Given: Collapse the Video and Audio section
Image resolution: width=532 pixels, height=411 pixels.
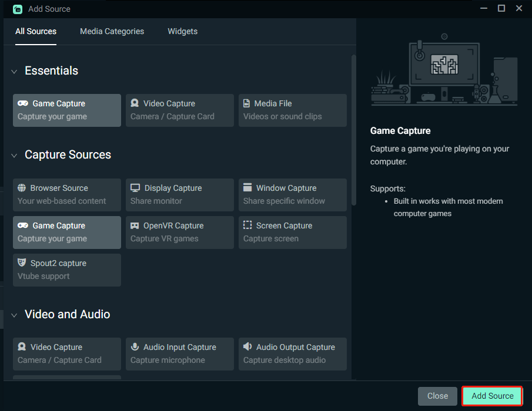Looking at the screenshot, I should (15, 315).
